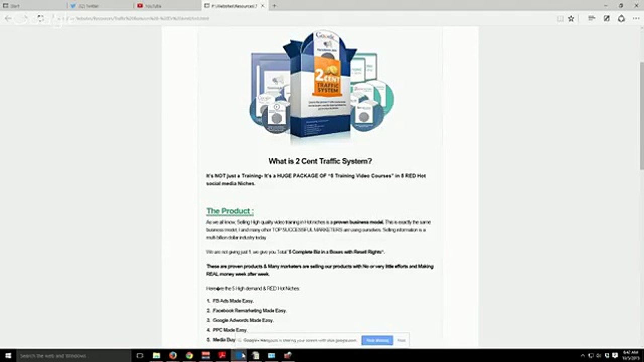Click 'Search the web and Windows' box
The image size is (644, 362).
pos(73,355)
